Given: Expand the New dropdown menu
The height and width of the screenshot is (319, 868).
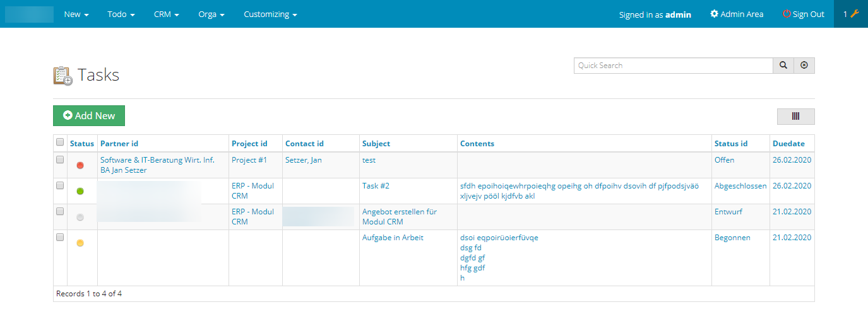Looking at the screenshot, I should coord(76,14).
